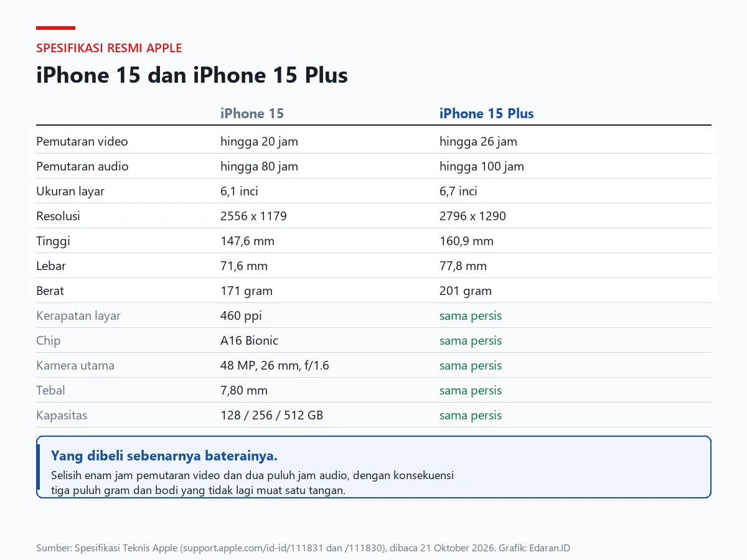Image resolution: width=747 pixels, height=560 pixels.
Task: Select the "201 gram" weight value
Action: click(x=466, y=291)
